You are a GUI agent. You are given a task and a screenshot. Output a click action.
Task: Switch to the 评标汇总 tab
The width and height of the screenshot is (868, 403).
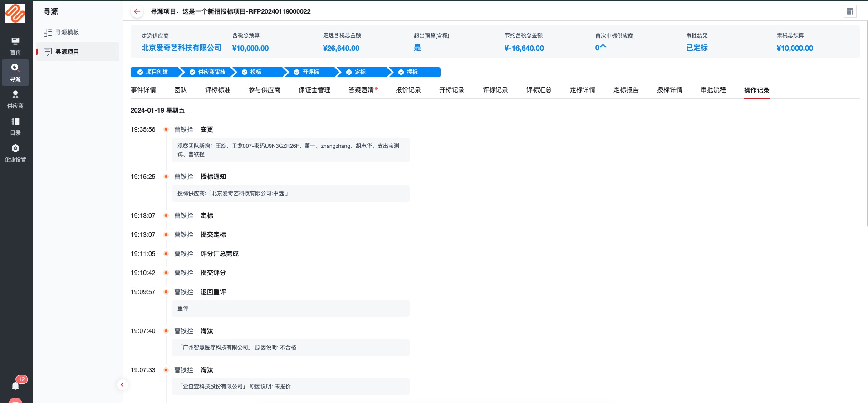(x=539, y=90)
